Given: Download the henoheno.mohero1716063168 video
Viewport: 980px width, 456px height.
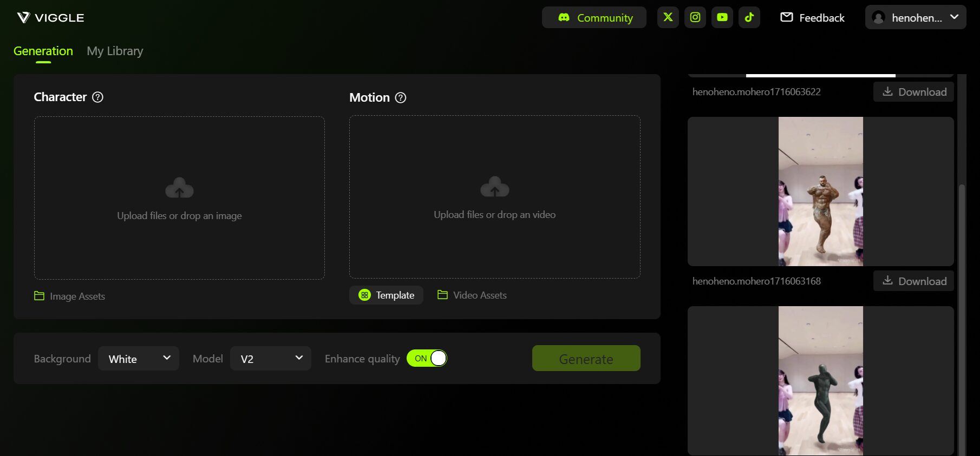Looking at the screenshot, I should pos(913,281).
